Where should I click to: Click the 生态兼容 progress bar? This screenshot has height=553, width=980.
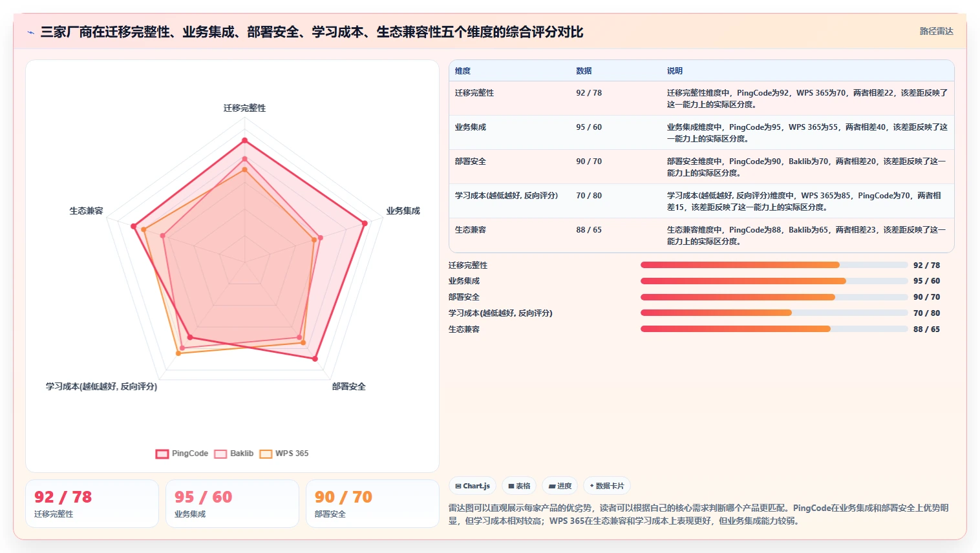point(774,329)
